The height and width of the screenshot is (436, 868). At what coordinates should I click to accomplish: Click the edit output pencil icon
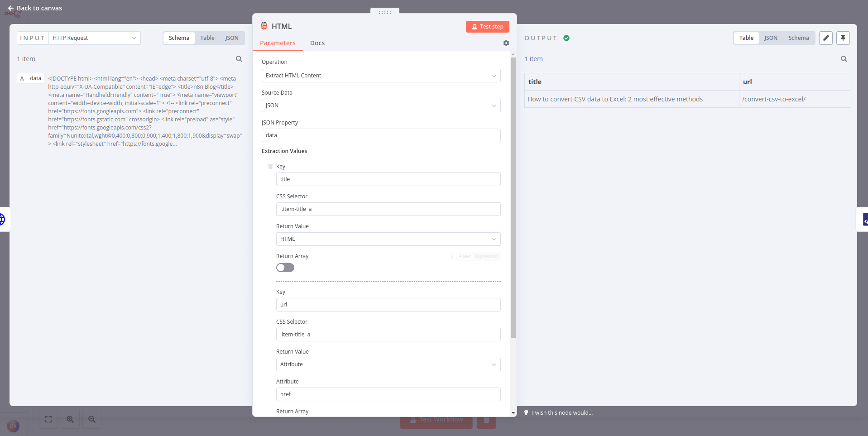click(825, 38)
